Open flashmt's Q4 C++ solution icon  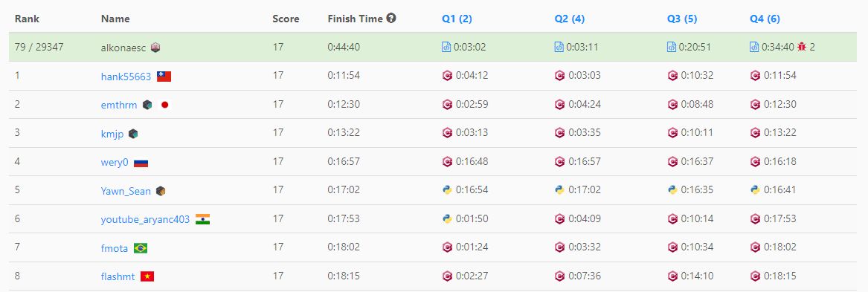click(x=755, y=276)
